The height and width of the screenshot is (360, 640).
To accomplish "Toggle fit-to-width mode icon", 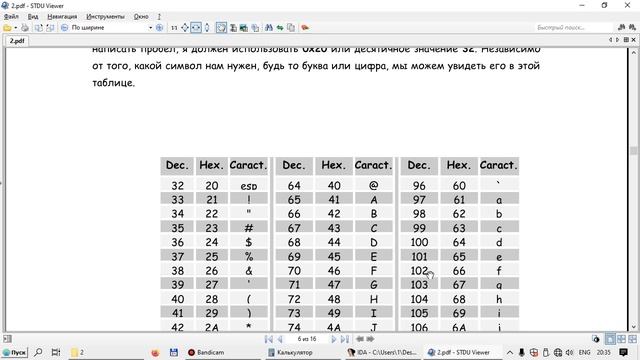I will pyautogui.click(x=196, y=28).
